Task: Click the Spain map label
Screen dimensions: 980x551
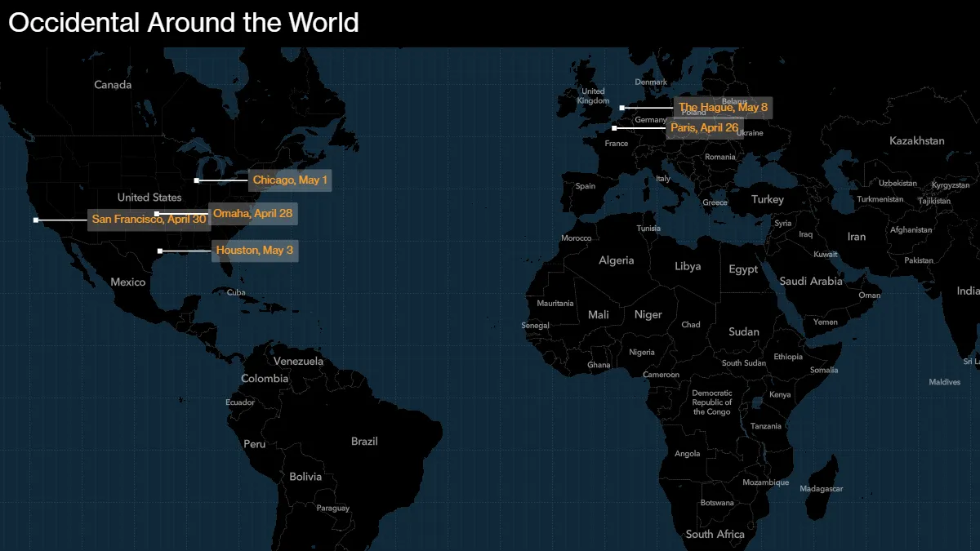Action: pyautogui.click(x=586, y=186)
